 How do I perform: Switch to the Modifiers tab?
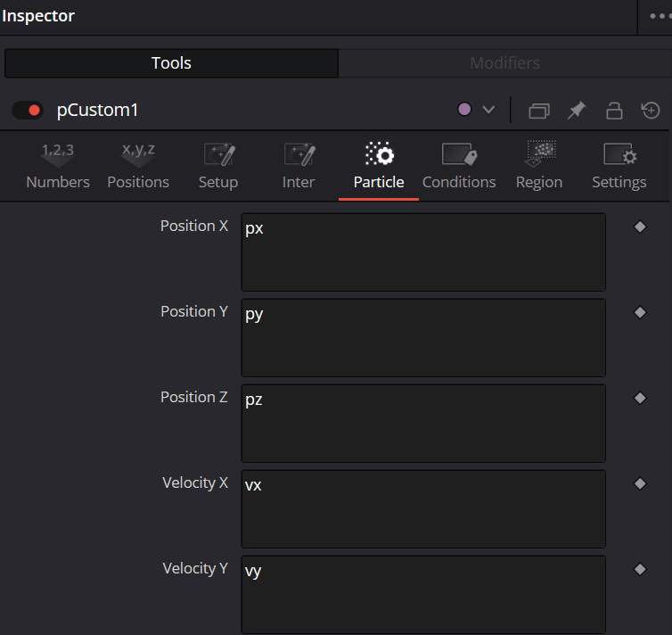coord(504,63)
